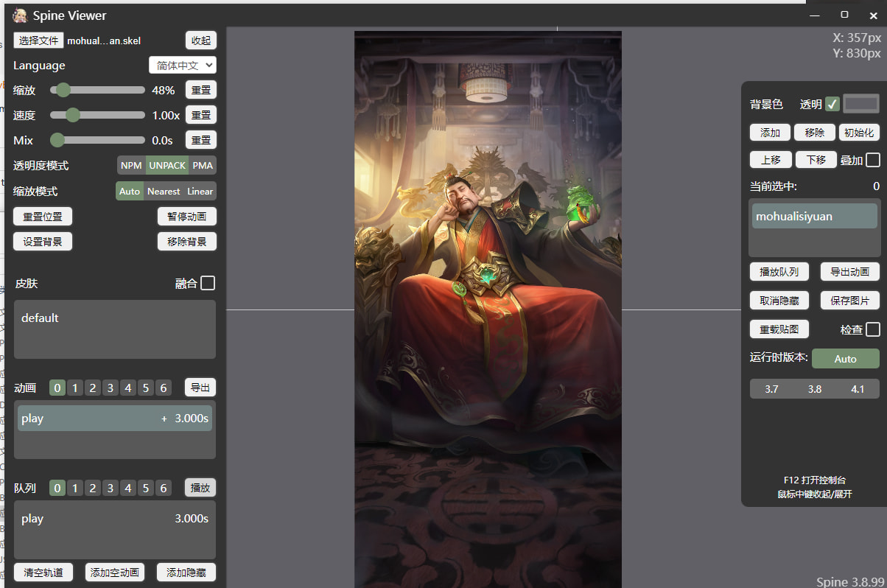Tick the 融合 skin blend checkbox
Image resolution: width=887 pixels, height=588 pixels.
coord(208,283)
